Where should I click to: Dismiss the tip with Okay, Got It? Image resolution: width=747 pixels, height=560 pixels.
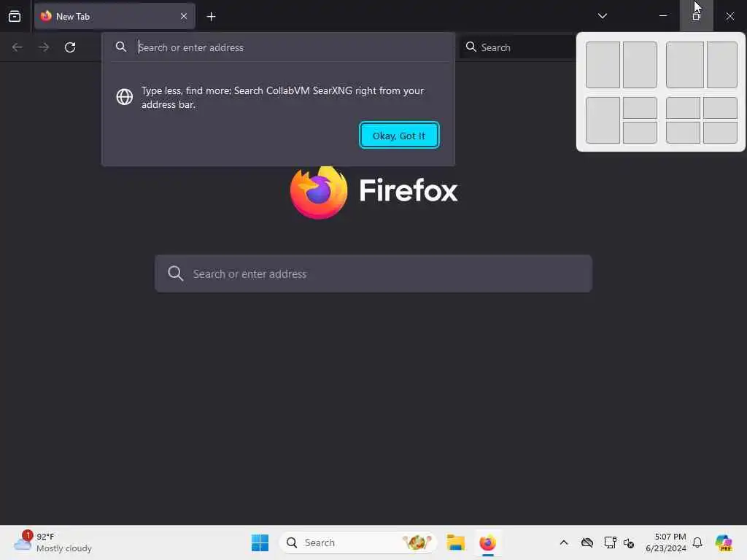tap(399, 135)
